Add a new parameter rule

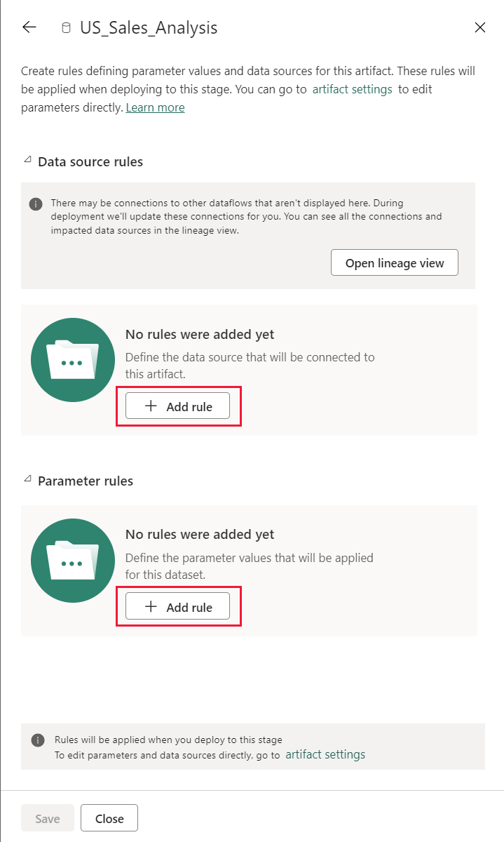click(177, 606)
